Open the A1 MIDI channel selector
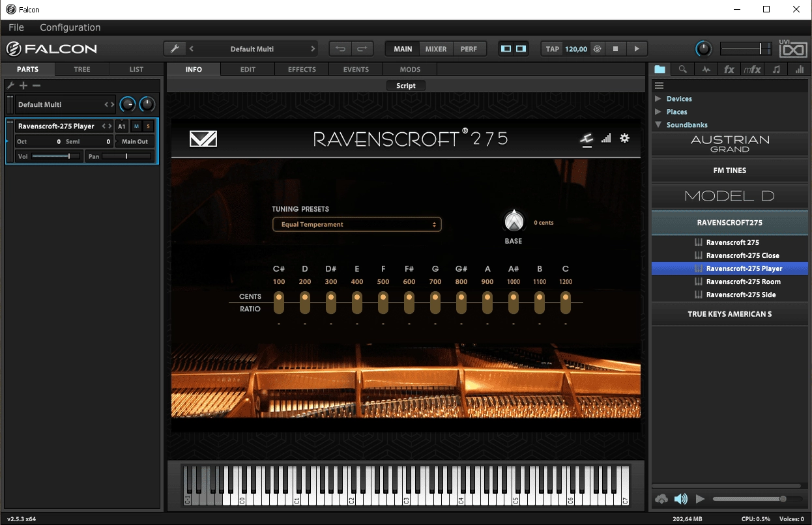This screenshot has height=525, width=812. (122, 126)
